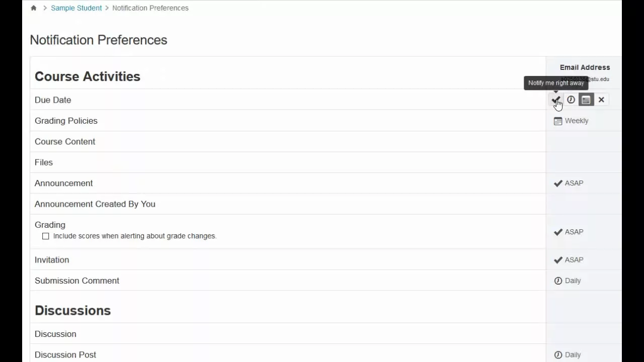This screenshot has width=644, height=362.
Task: Change the Grading ASAP email setting
Action: 569,232
